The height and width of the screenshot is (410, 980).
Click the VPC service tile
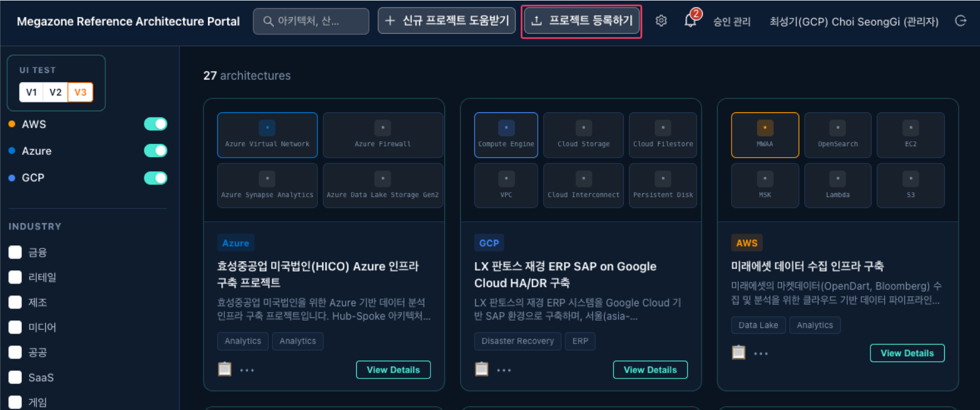tap(506, 185)
